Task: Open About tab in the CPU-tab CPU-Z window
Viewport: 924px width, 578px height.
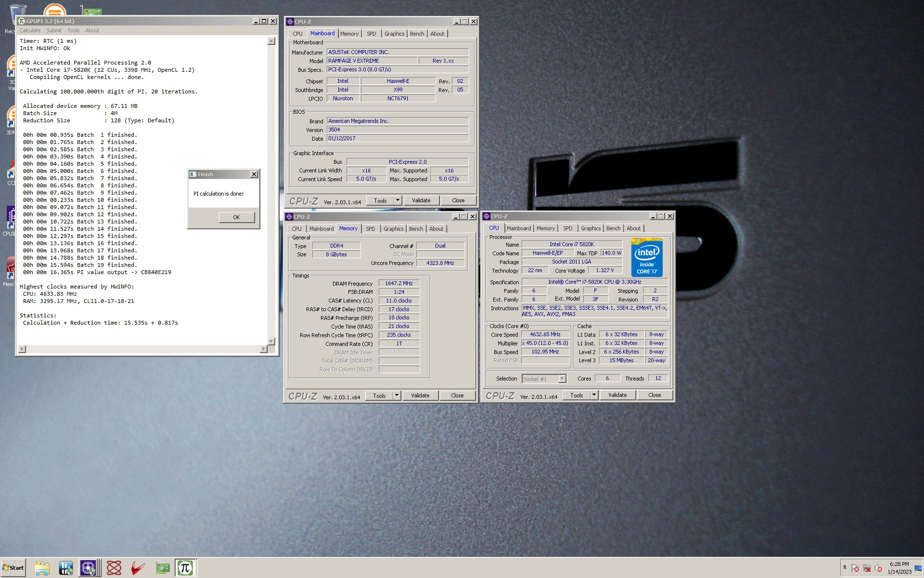Action: (633, 228)
